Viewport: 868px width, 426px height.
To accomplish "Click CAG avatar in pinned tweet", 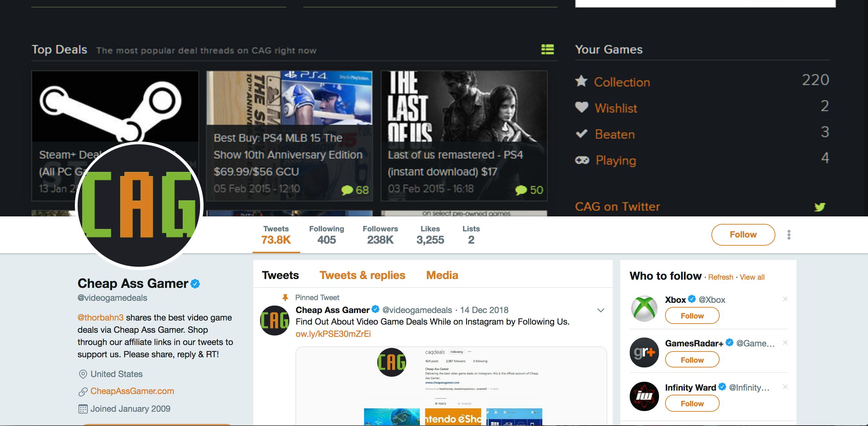I will 274,321.
